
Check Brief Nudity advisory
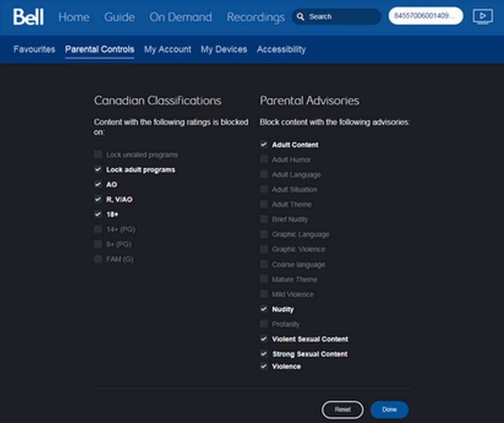264,219
